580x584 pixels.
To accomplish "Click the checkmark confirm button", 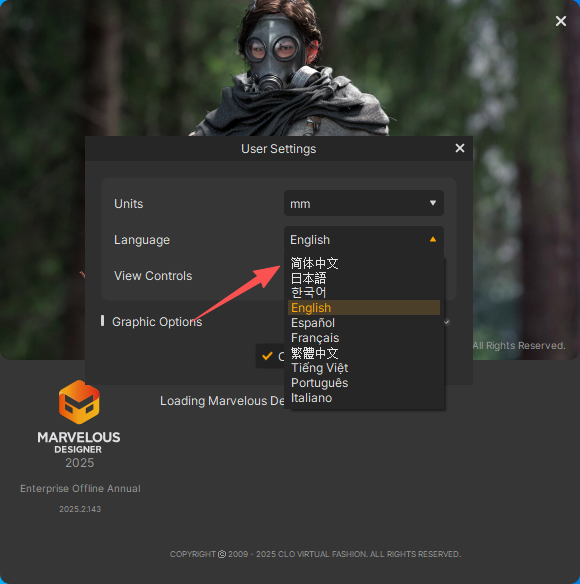I will click(x=270, y=356).
